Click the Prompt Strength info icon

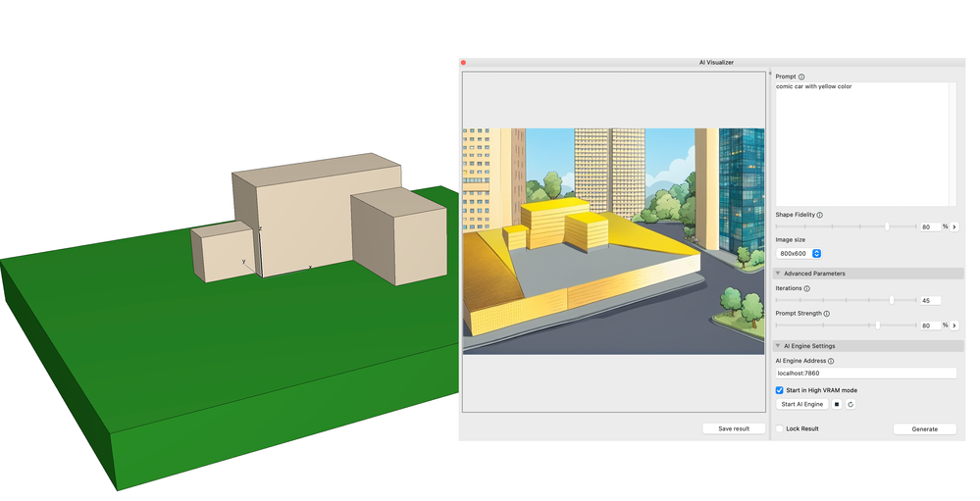pos(826,314)
